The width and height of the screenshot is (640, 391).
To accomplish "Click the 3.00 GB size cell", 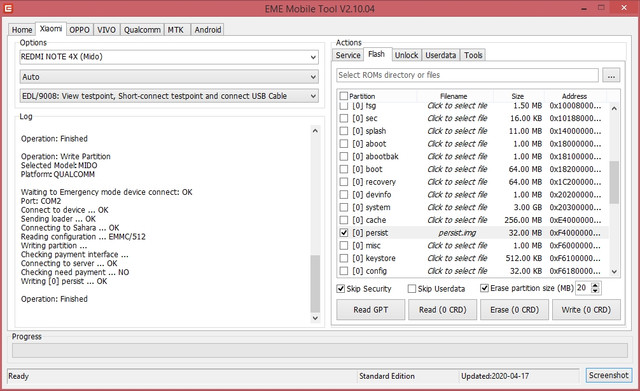I will coord(528,207).
